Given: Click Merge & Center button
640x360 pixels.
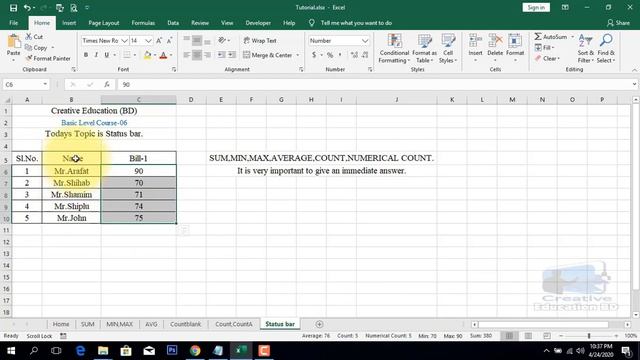Looking at the screenshot, I should pos(268,55).
